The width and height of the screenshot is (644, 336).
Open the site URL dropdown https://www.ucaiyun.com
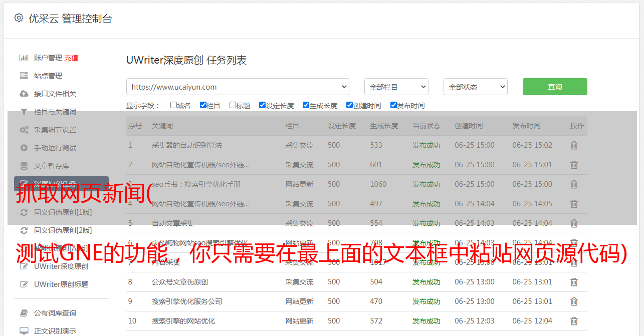[x=238, y=87]
